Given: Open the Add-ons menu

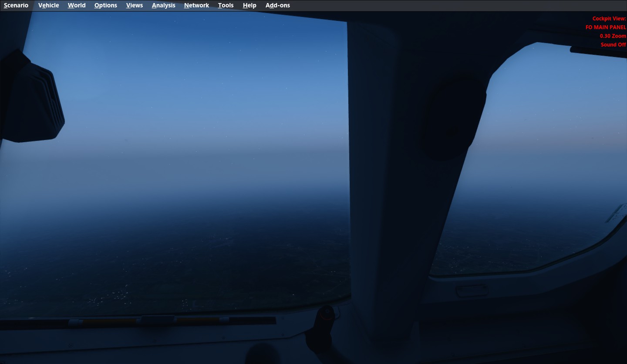Looking at the screenshot, I should coord(277,5).
